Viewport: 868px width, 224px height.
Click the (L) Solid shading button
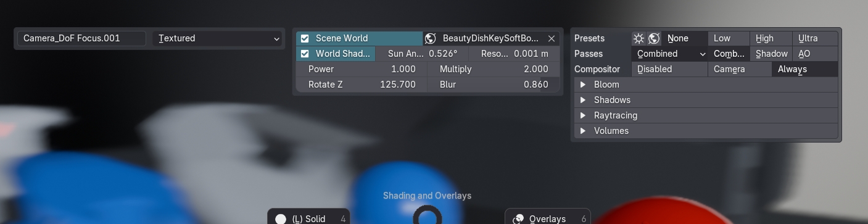coord(308,217)
